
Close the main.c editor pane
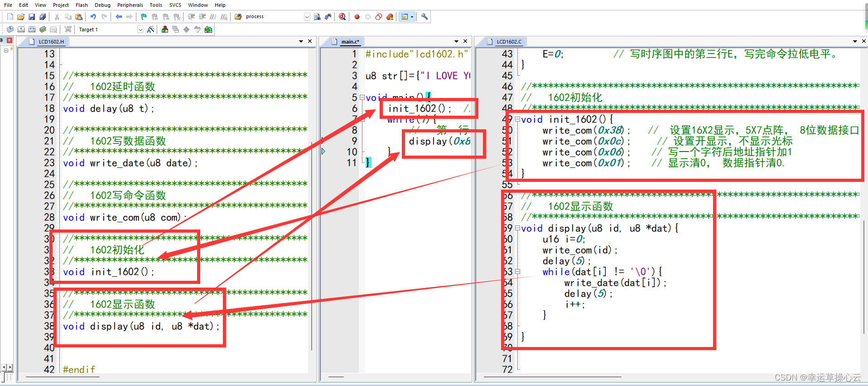465,41
